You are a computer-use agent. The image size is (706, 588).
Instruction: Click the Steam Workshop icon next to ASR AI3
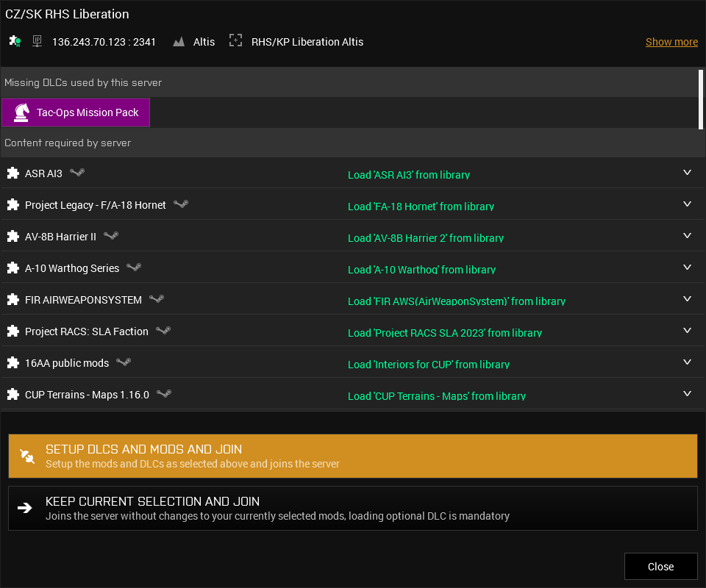pos(76,172)
